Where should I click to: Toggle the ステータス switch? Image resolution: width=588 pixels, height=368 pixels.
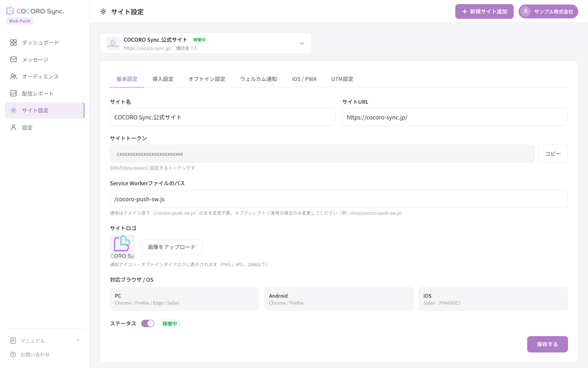(x=148, y=323)
